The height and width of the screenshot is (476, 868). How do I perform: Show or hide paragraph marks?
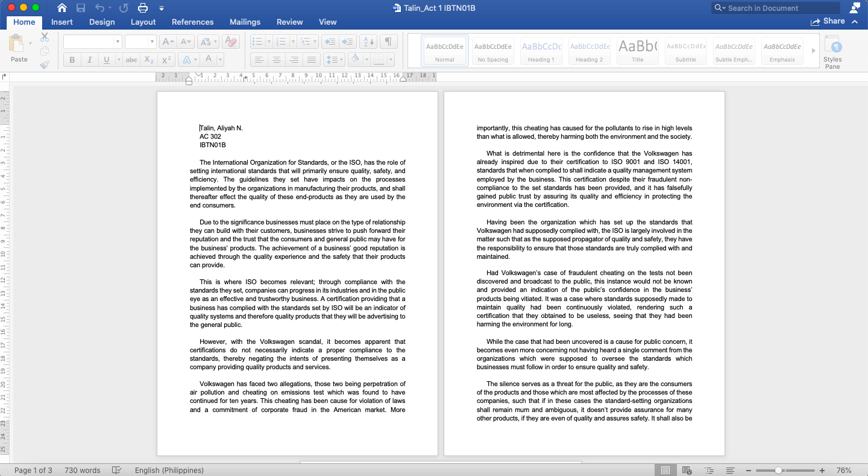[x=389, y=42]
